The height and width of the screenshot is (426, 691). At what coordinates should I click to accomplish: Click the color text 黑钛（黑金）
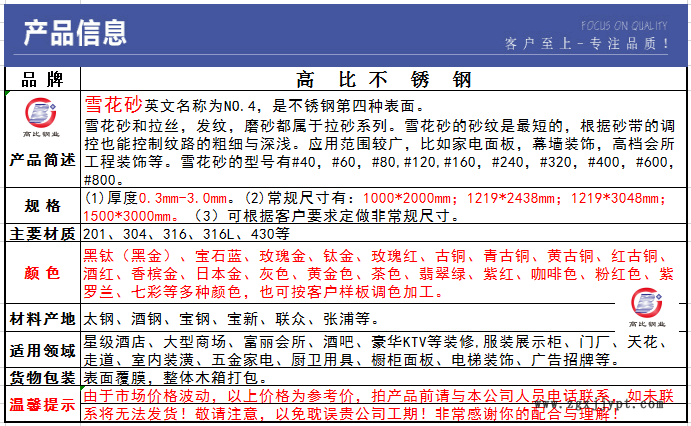coord(127,256)
